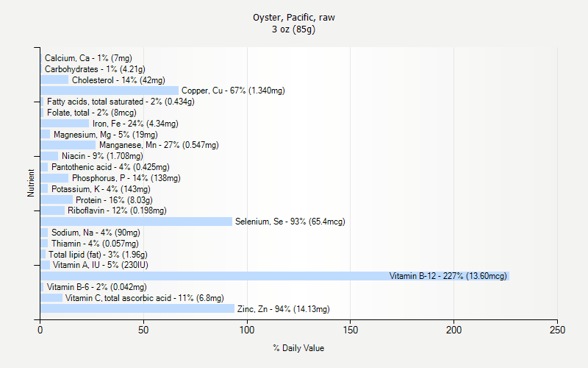
Task: Click the 'Thiamin - 4% (0.057mg)' label
Action: pos(96,244)
